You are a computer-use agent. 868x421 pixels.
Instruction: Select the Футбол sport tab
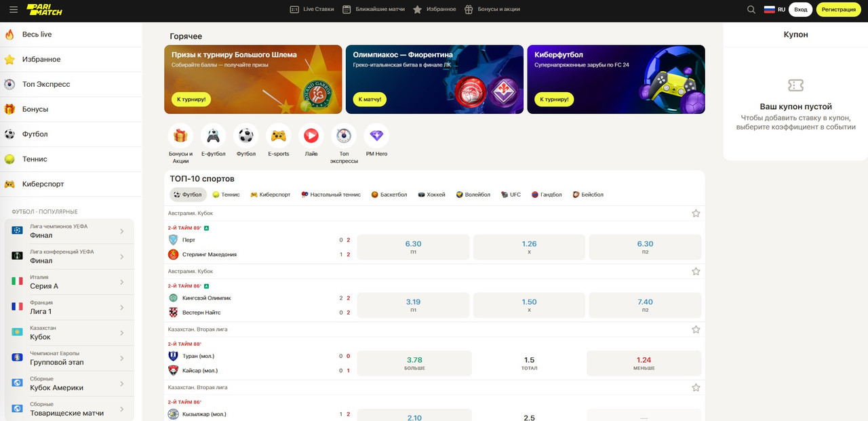[x=188, y=195]
